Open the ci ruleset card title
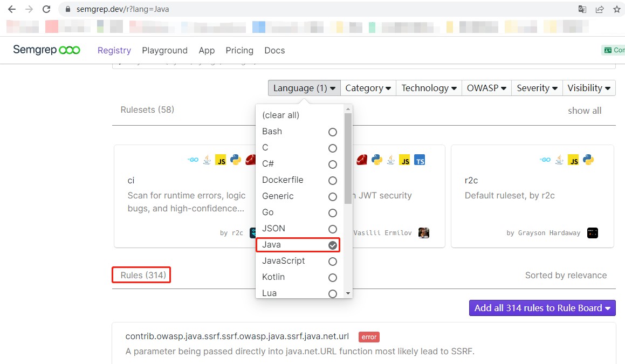625x364 pixels. coord(131,181)
